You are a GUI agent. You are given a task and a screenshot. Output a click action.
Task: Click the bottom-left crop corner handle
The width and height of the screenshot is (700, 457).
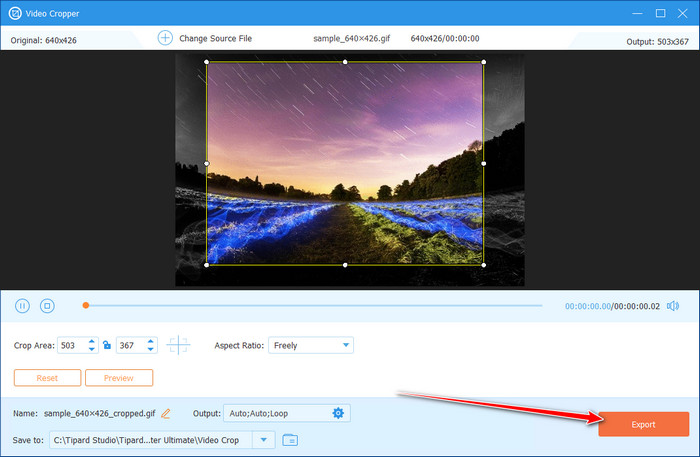(x=207, y=265)
